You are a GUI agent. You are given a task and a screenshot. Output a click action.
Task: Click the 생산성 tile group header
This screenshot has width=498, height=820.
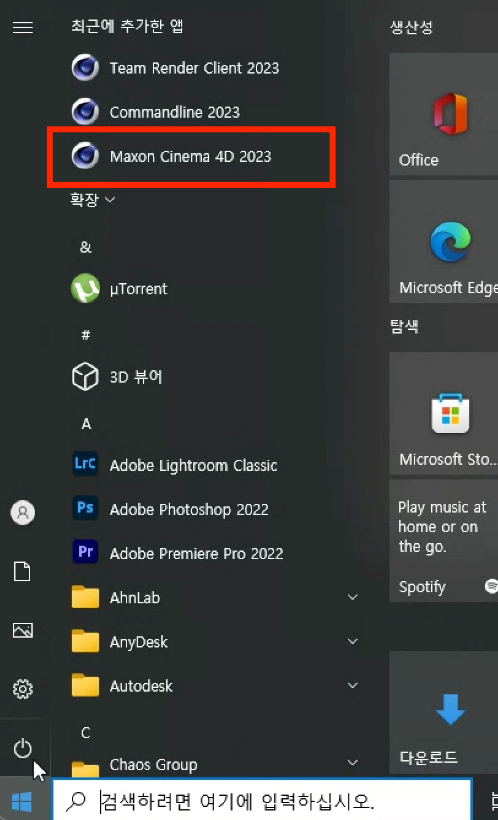412,27
